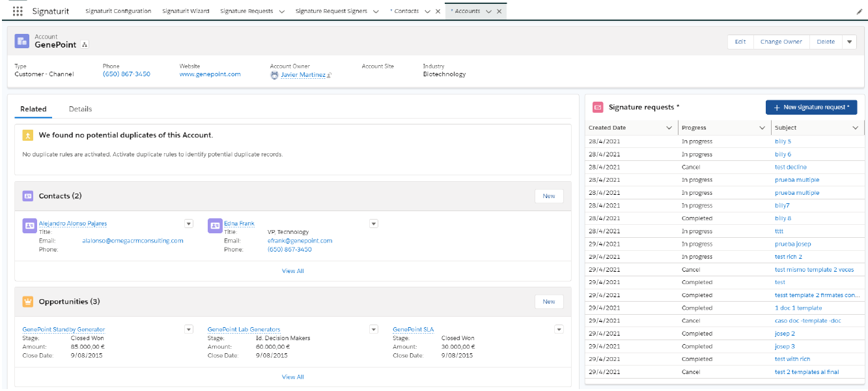Open signature request josep 3
This screenshot has width=868, height=391.
click(x=785, y=346)
